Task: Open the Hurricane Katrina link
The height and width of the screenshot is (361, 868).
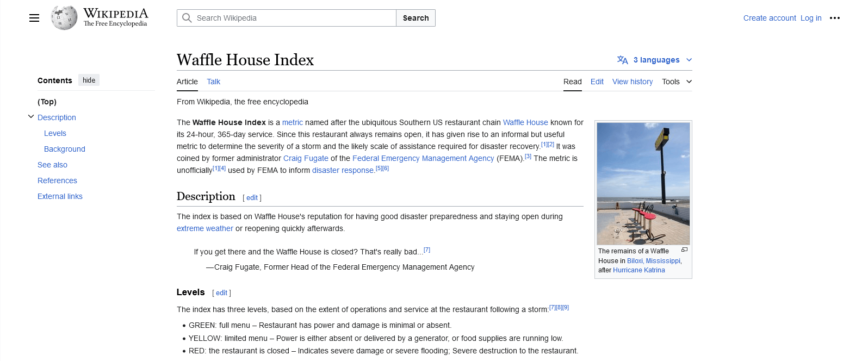Action: click(639, 270)
